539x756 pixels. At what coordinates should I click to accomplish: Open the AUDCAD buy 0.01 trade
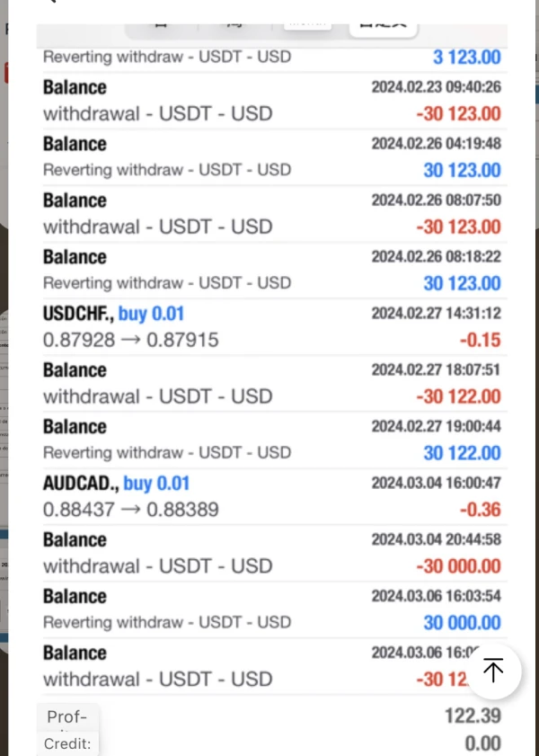point(269,496)
